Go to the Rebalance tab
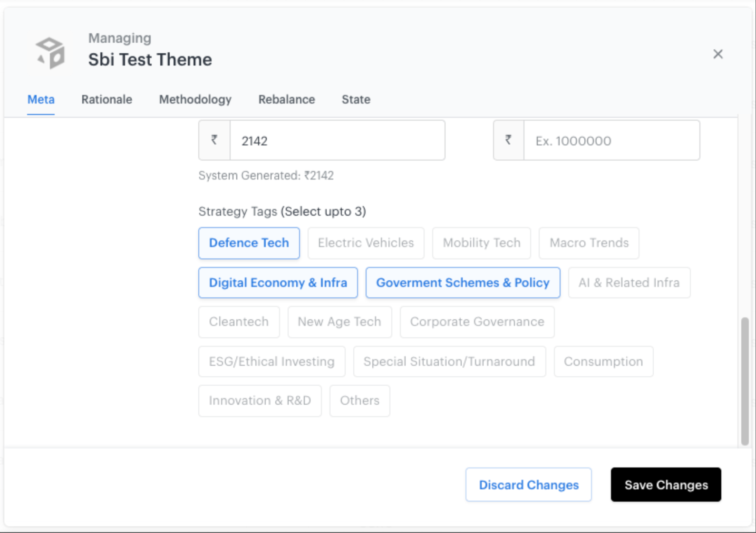This screenshot has width=756, height=533. coord(286,100)
